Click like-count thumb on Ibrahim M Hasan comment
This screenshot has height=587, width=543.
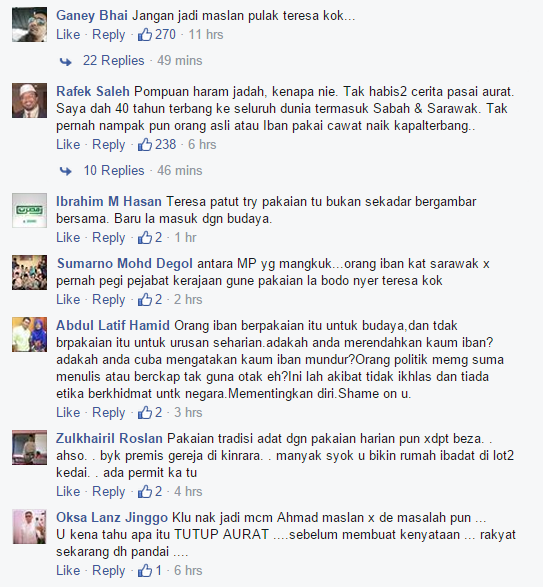tap(145, 237)
